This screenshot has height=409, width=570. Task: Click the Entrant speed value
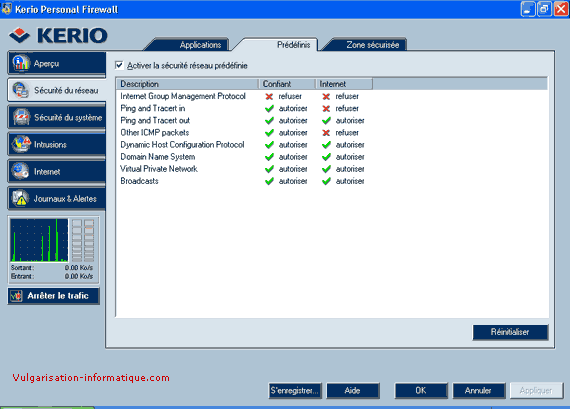pyautogui.click(x=79, y=276)
